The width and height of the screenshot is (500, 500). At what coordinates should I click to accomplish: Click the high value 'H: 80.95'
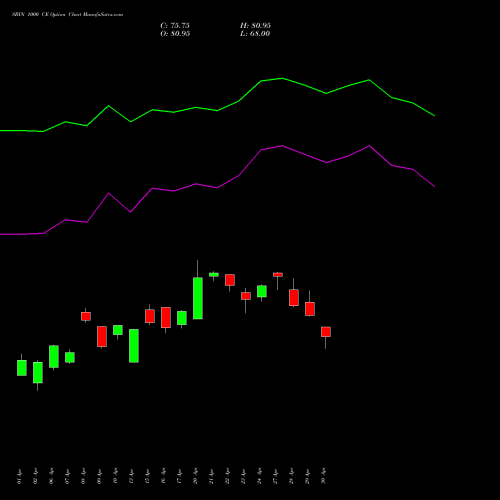[x=255, y=26]
